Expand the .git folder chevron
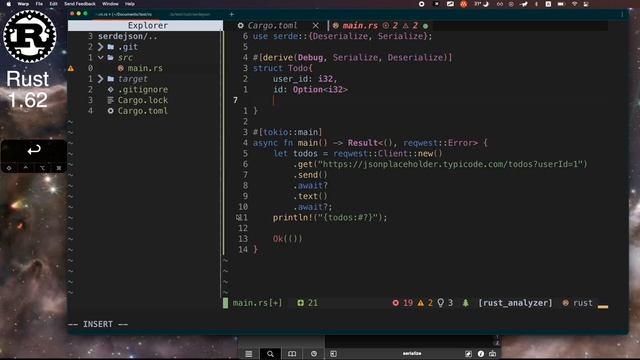 click(x=100, y=47)
